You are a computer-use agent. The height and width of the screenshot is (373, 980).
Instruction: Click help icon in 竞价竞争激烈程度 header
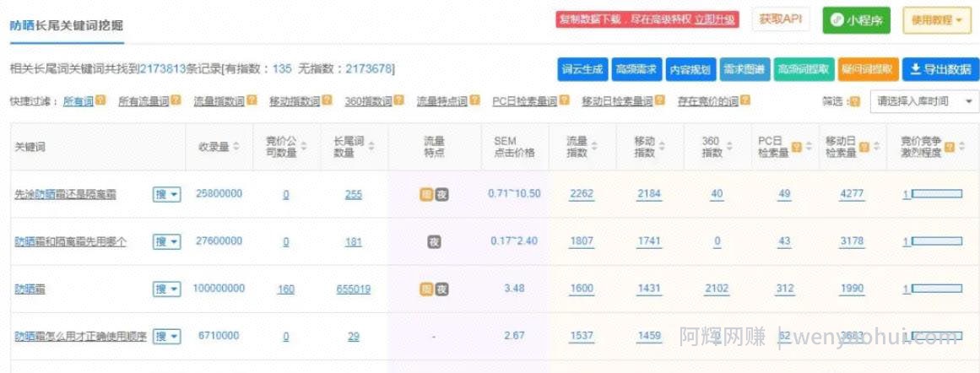(x=950, y=147)
